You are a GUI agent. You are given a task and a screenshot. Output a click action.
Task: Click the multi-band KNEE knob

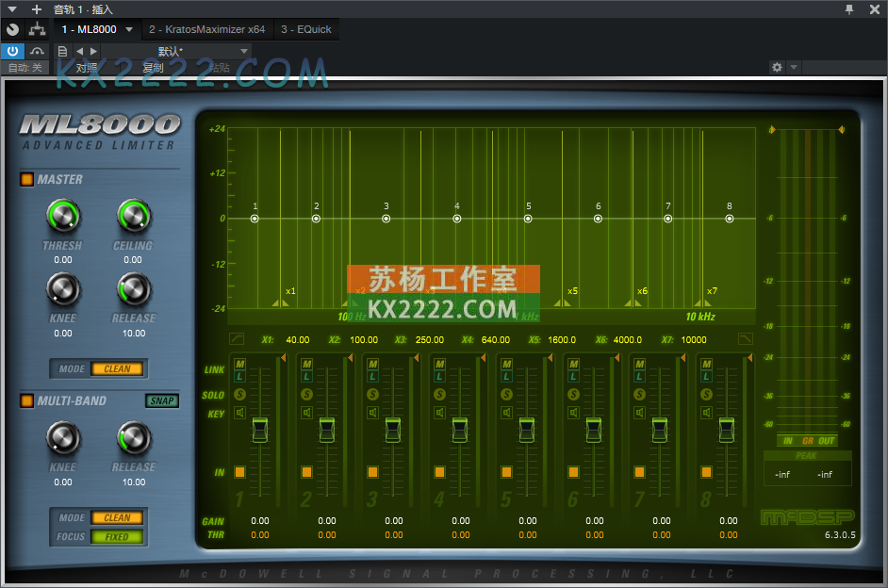(63, 438)
